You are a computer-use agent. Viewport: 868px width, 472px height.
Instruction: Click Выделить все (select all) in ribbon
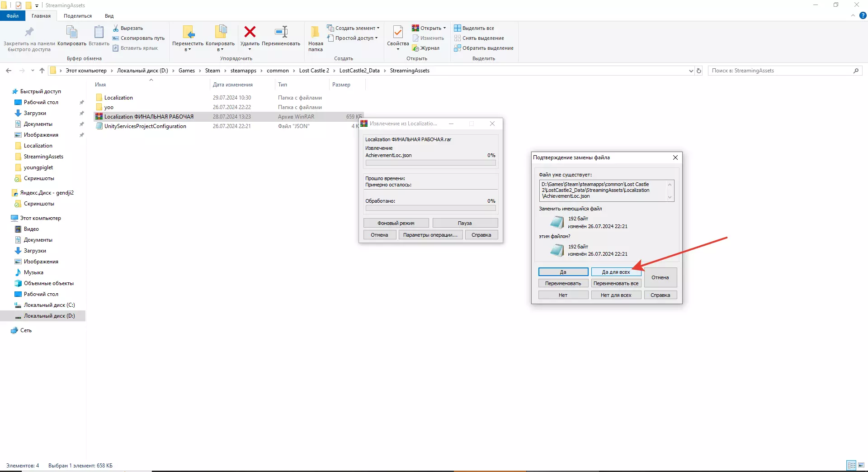click(474, 28)
